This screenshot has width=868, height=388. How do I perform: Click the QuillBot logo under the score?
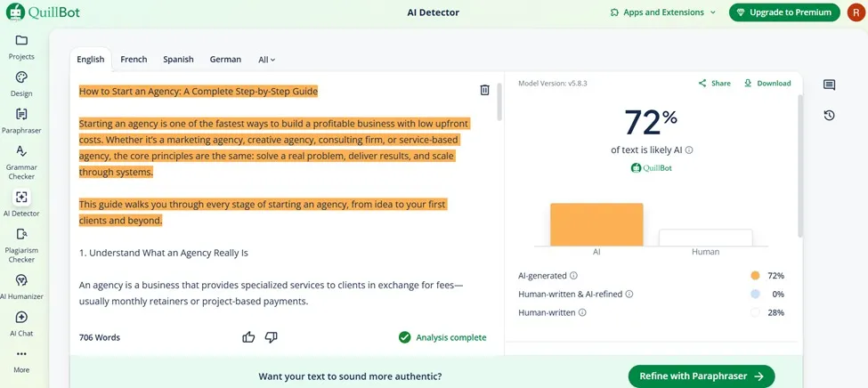tap(652, 167)
